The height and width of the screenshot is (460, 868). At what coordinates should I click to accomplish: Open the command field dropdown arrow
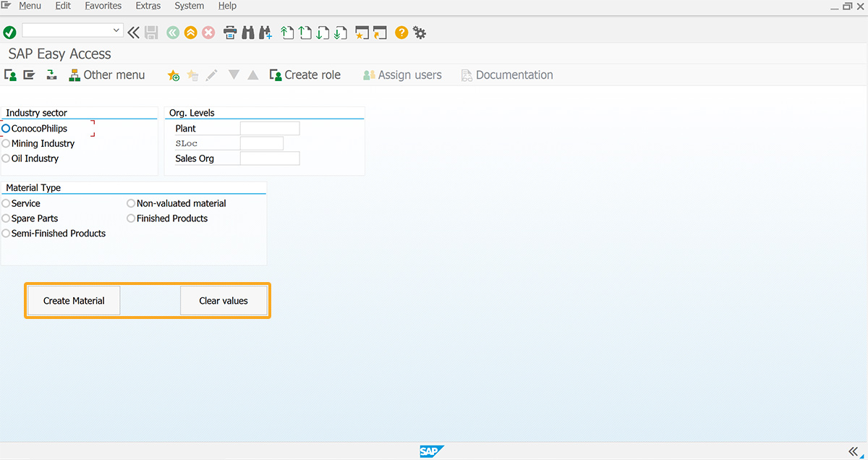(116, 30)
